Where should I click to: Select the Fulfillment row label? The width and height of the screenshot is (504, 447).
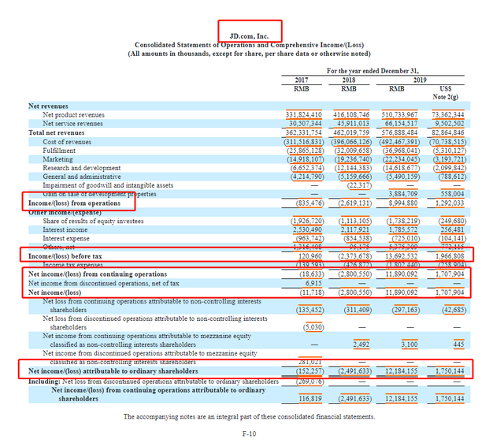coord(59,151)
